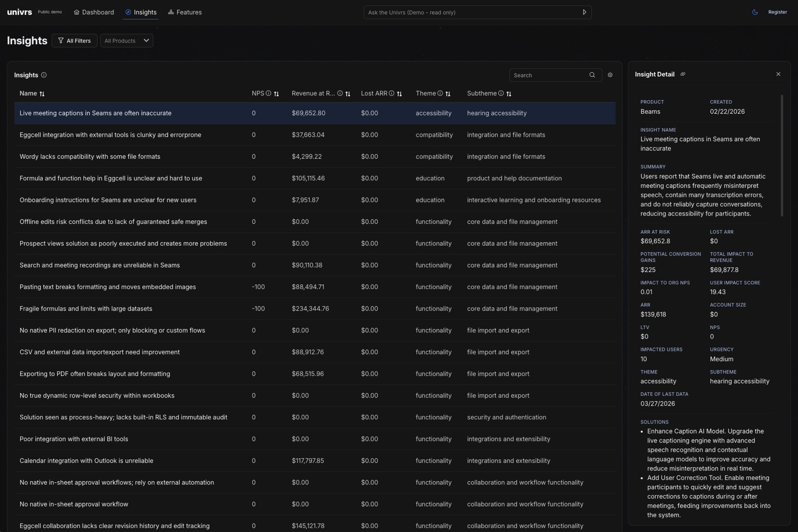Click Revenue at Risk info icon

click(x=340, y=94)
